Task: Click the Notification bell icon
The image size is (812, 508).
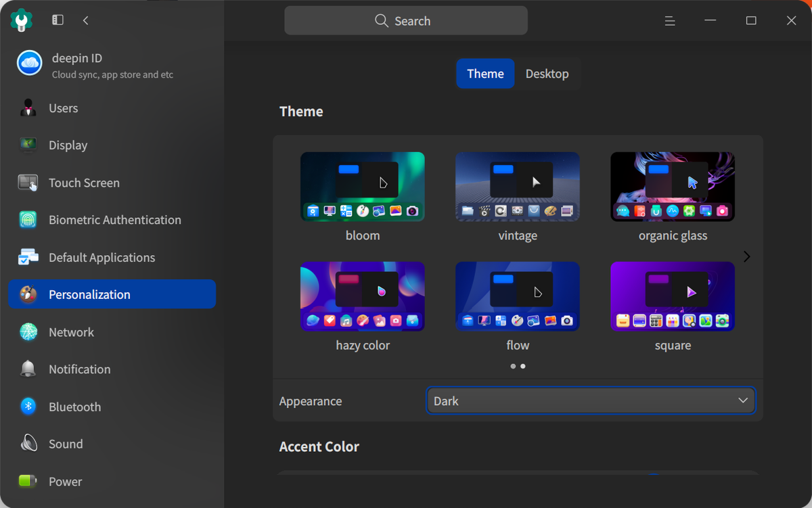Action: click(x=28, y=369)
